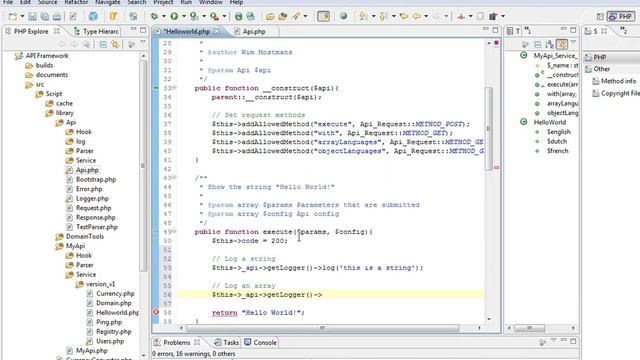Click PHP Explorer vertical scrollbar
This screenshot has height=360, width=640.
pyautogui.click(x=143, y=165)
